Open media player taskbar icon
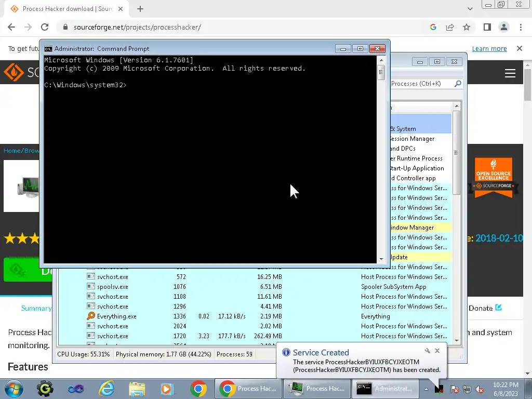The image size is (532, 399). point(167,389)
